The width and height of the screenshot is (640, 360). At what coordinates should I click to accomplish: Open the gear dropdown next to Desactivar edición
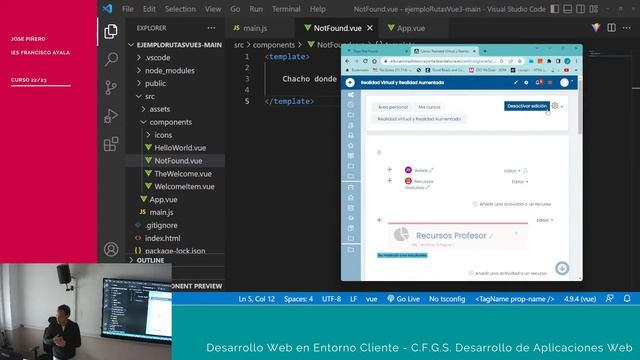point(557,106)
